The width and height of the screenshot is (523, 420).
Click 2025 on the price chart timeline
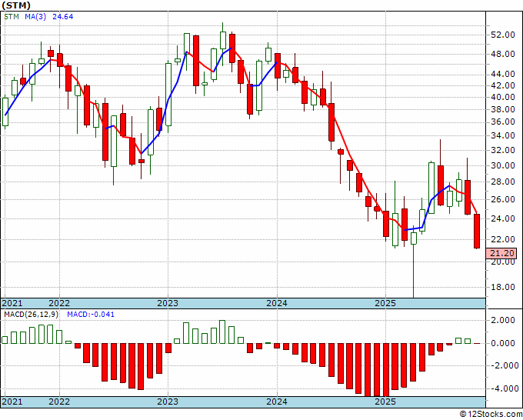pos(385,303)
